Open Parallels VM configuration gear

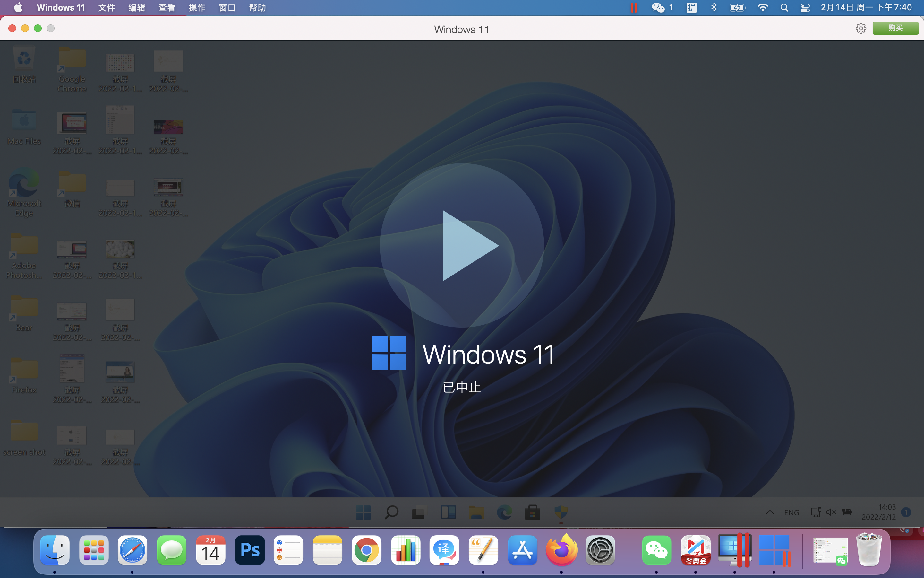pyautogui.click(x=860, y=28)
